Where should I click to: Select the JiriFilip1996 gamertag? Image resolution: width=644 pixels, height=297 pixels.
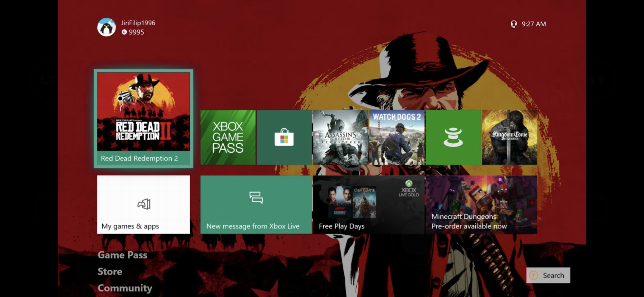click(138, 23)
